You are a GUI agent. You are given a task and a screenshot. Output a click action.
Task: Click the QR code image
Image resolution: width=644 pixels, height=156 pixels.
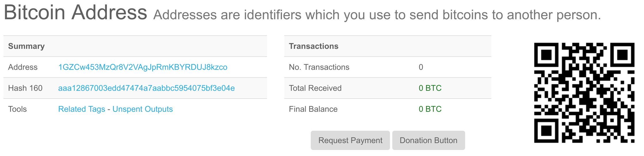584,93
